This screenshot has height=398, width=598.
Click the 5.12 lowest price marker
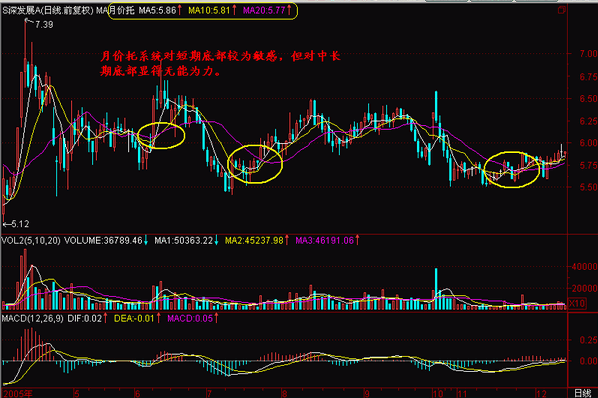click(x=20, y=224)
